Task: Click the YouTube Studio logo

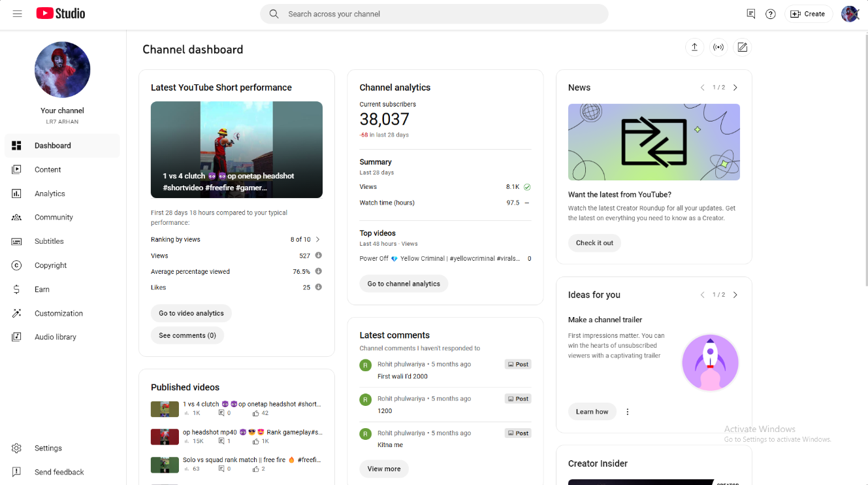Action: point(61,14)
